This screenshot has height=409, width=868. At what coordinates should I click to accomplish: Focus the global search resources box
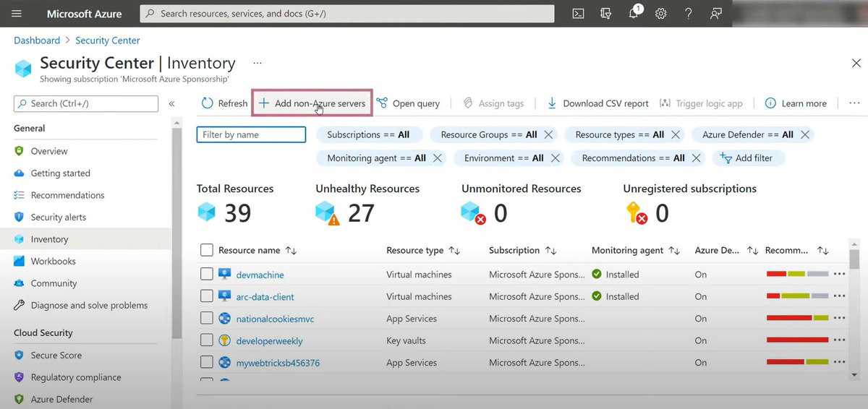(x=347, y=13)
